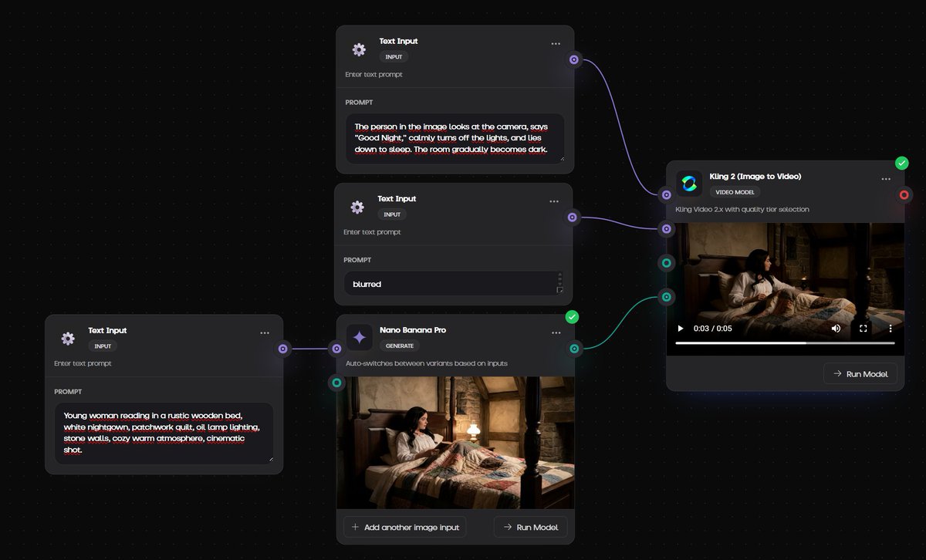Click the resize handle of the 'blurred' prompt field
Viewport: 926px width, 560px height.
coord(560,290)
